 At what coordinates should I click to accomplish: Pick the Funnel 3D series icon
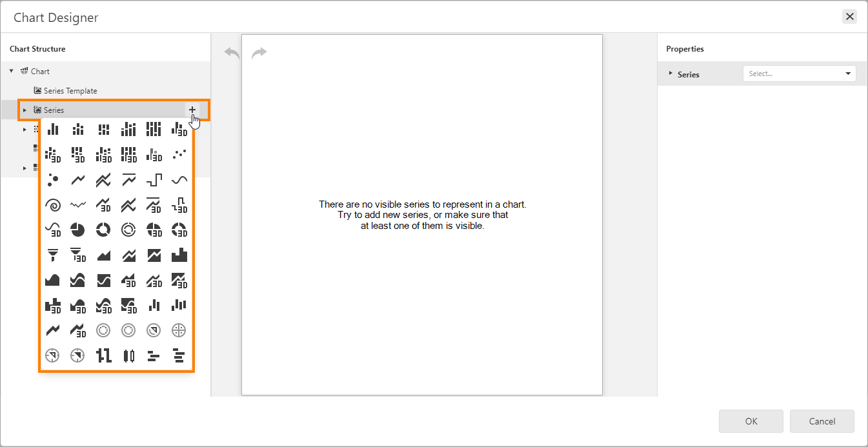point(77,255)
